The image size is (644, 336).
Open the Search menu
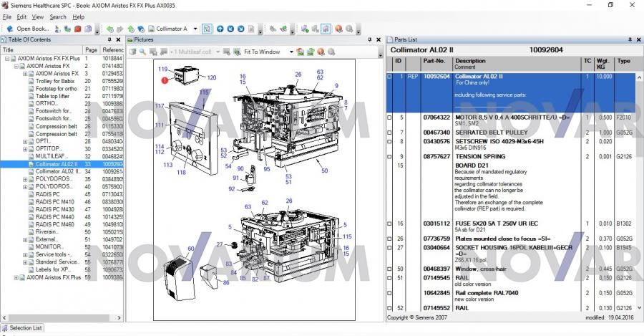point(58,16)
